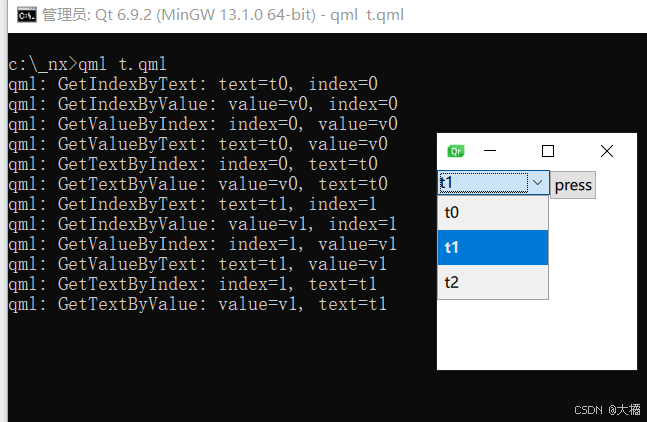Click the combo box text field showing t1
This screenshot has width=647, height=422.
pos(483,183)
